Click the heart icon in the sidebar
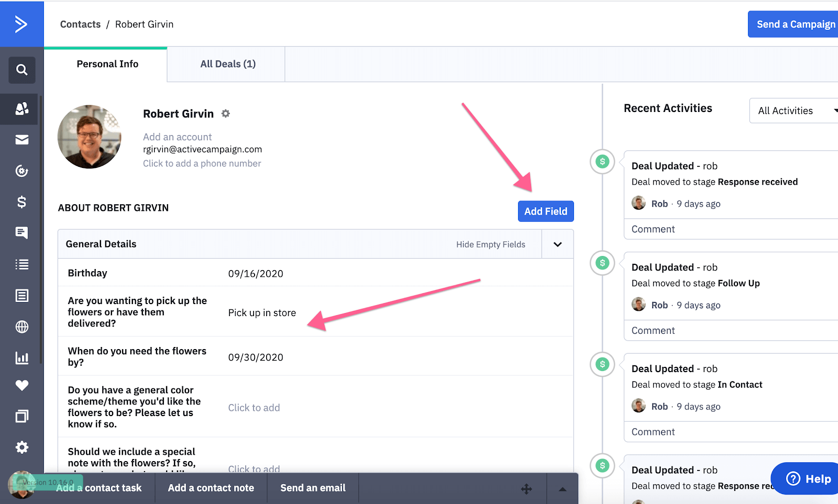The width and height of the screenshot is (838, 504). (22, 386)
